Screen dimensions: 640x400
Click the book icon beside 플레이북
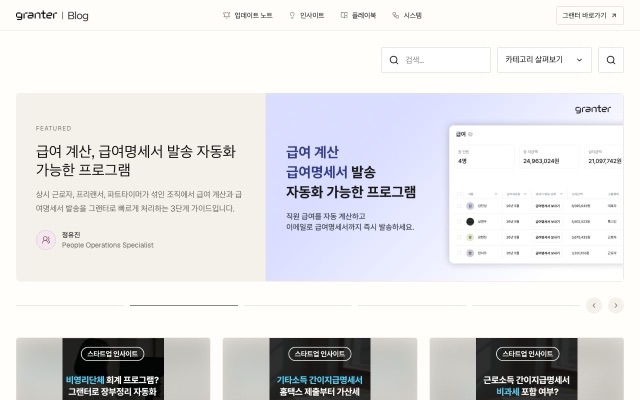pyautogui.click(x=344, y=16)
